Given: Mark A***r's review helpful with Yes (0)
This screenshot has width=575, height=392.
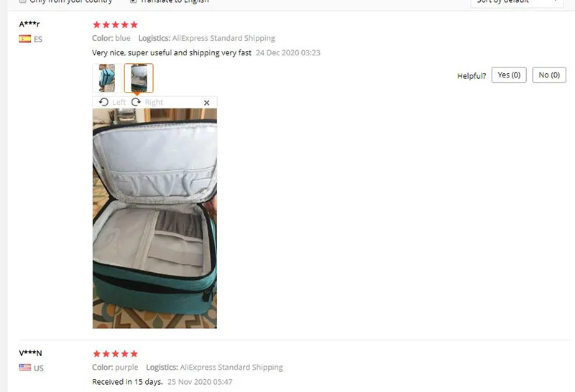Looking at the screenshot, I should (x=509, y=75).
